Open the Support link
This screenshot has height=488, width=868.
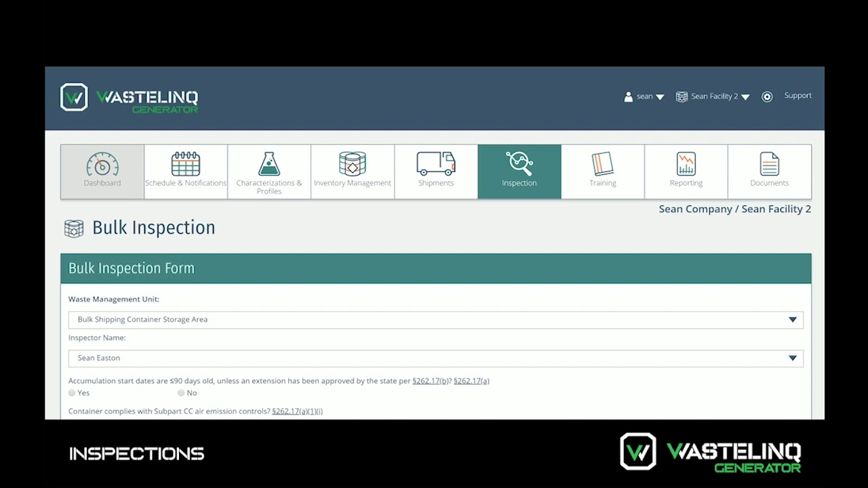797,96
